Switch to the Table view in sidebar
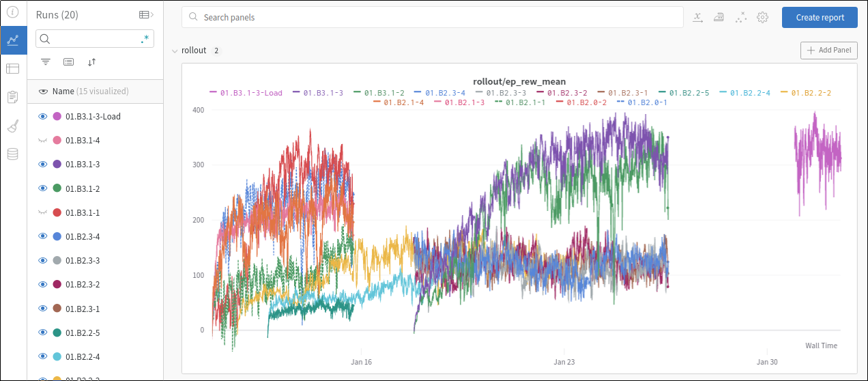Viewport: 868px width, 381px height. tap(13, 68)
